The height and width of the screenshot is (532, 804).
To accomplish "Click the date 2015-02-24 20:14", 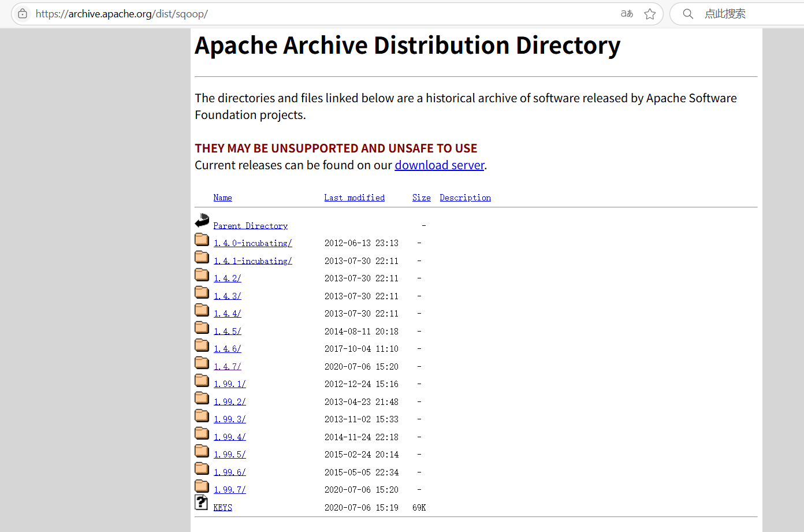I will (361, 455).
